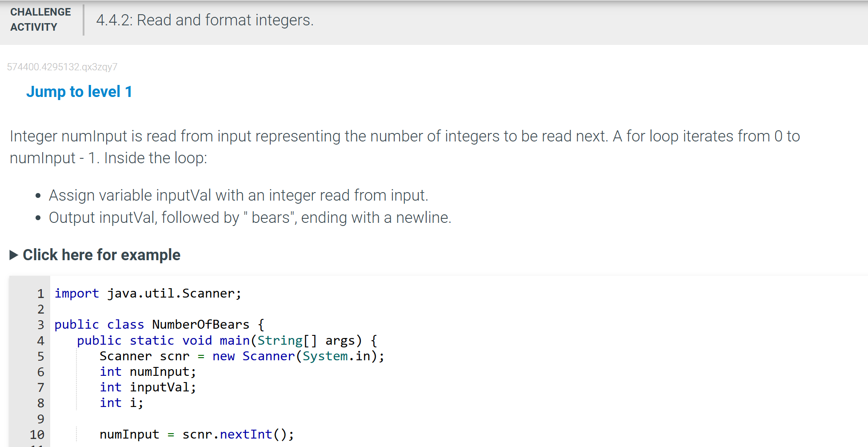Click line number 5 in the code gutter
The image size is (868, 447).
[40, 356]
